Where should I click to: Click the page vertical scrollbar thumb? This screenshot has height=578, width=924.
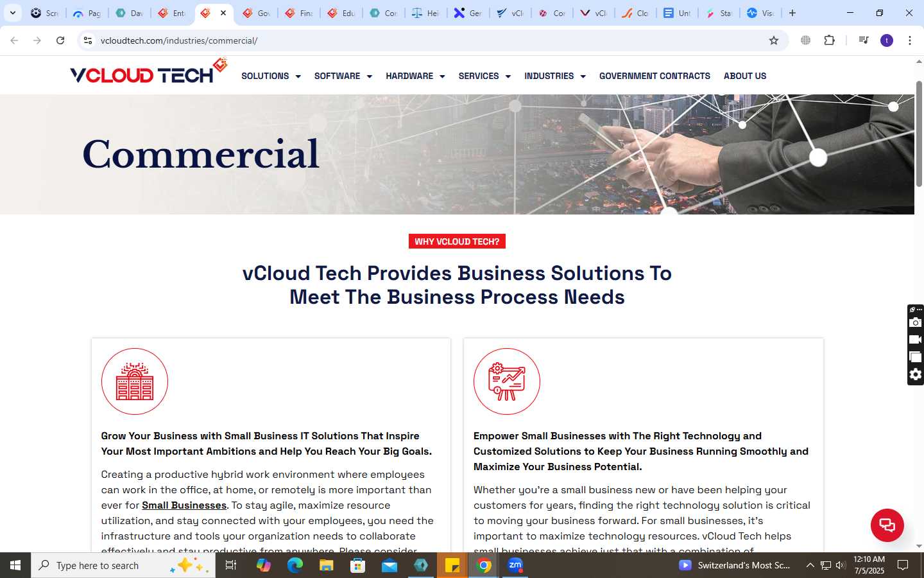point(919,134)
